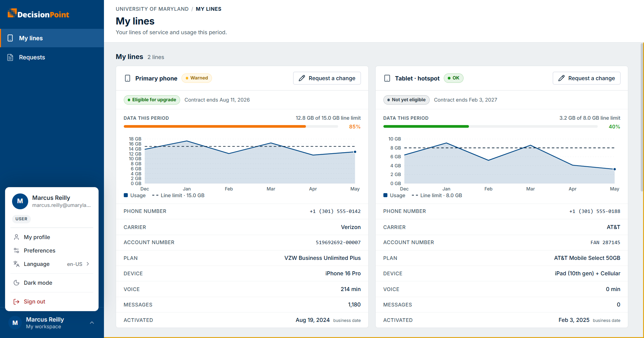Viewport: 644px width, 338px height.
Task: Expand the Language en-US submenu chevron
Action: (88, 264)
